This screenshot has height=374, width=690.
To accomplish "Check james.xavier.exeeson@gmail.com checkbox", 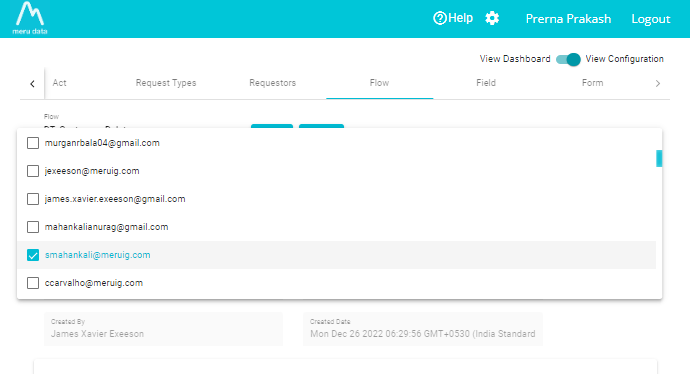I will (33, 199).
